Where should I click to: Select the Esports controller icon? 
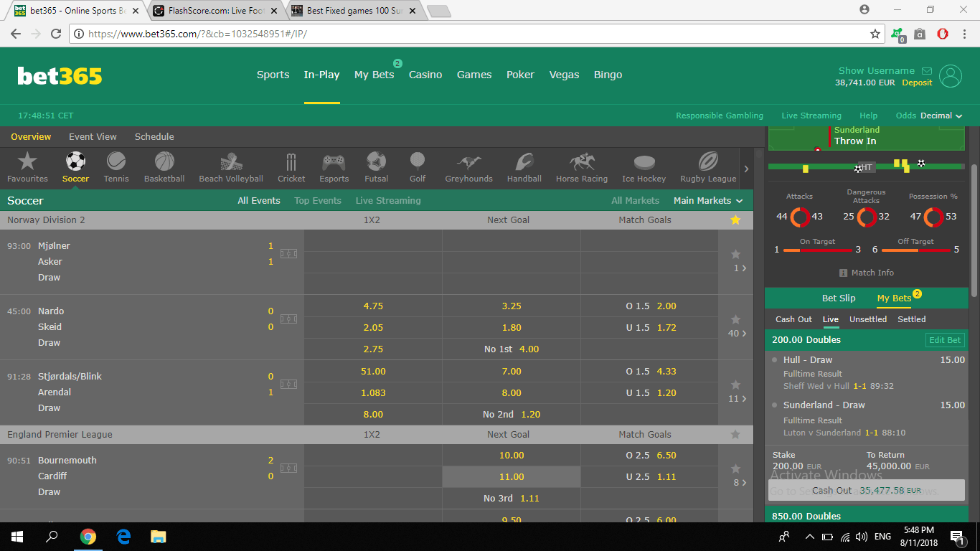tap(334, 161)
